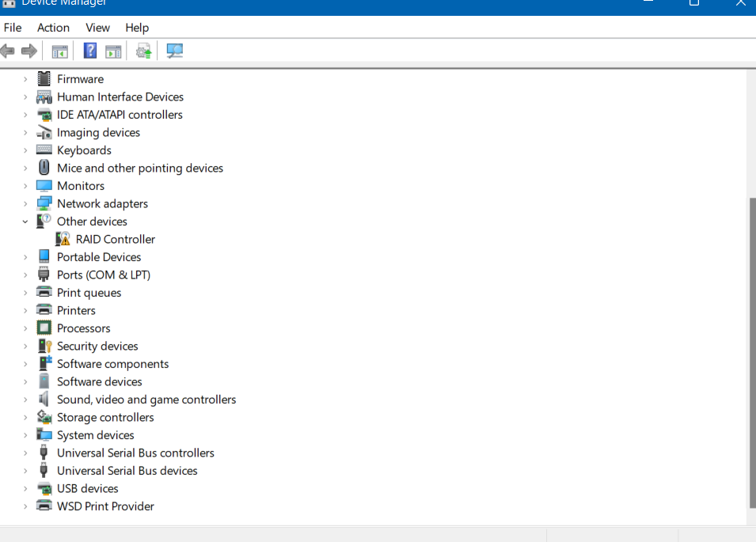Select the Processors category
The height and width of the screenshot is (542, 756).
[x=83, y=328]
